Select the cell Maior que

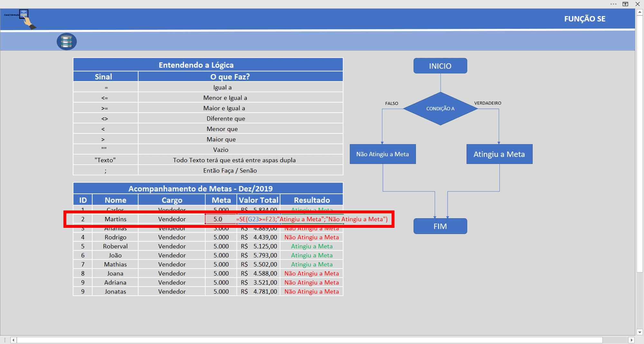241,139
